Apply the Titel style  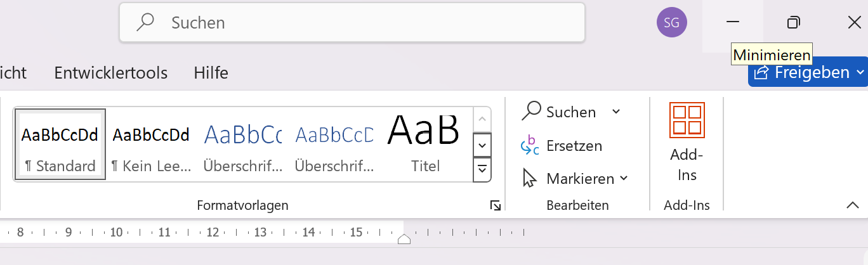coord(425,144)
